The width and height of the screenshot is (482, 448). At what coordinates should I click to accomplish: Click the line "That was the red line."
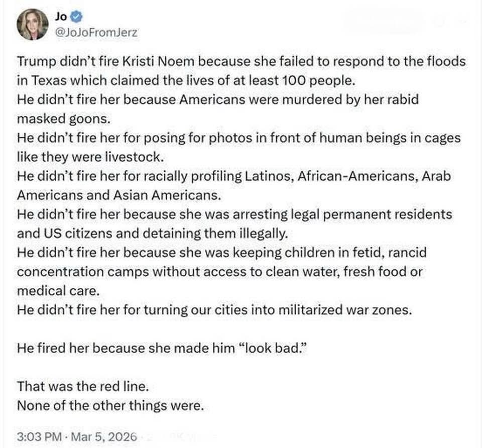pos(83,387)
